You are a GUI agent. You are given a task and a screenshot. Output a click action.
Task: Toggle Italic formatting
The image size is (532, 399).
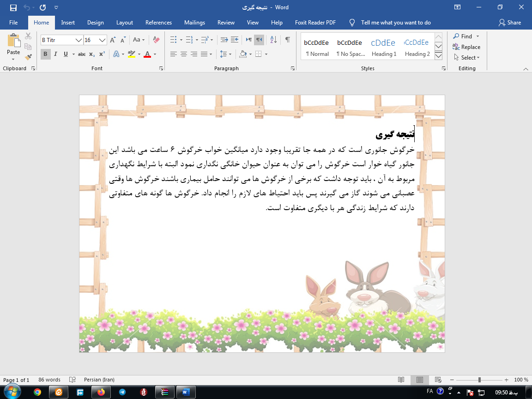[x=55, y=54]
